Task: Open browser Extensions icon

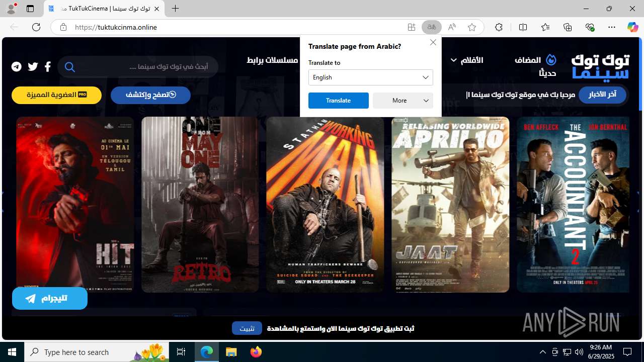Action: [499, 27]
